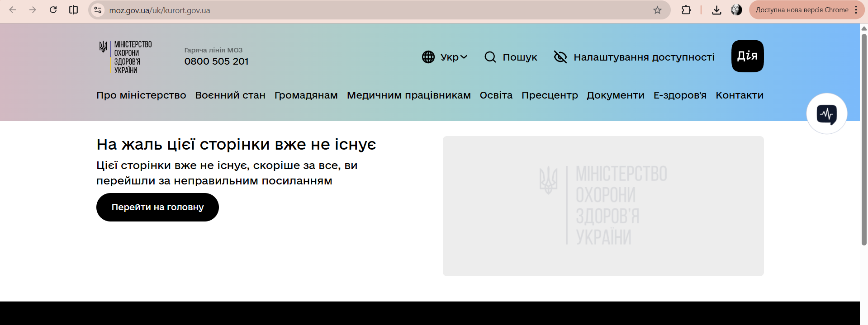Toggle the browser side panel

(73, 10)
